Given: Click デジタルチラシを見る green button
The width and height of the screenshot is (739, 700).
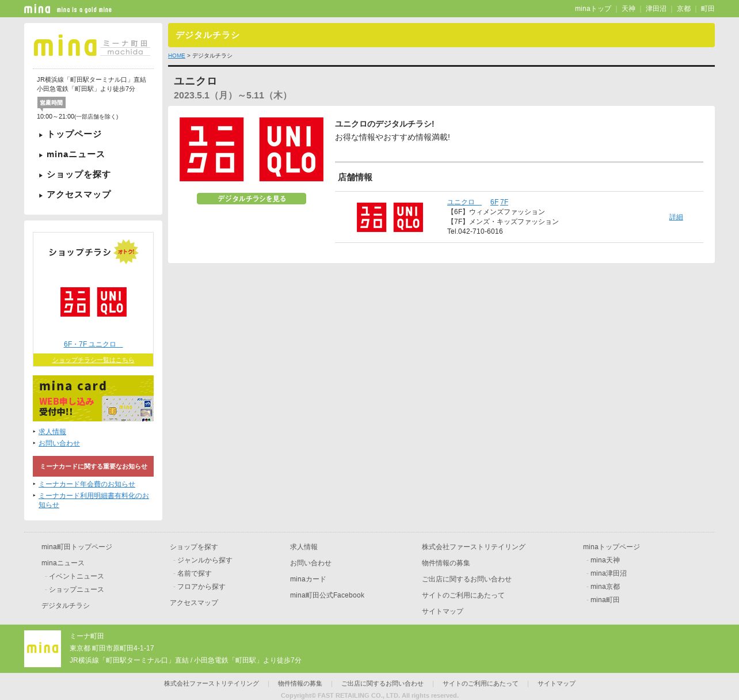Looking at the screenshot, I should [252, 199].
